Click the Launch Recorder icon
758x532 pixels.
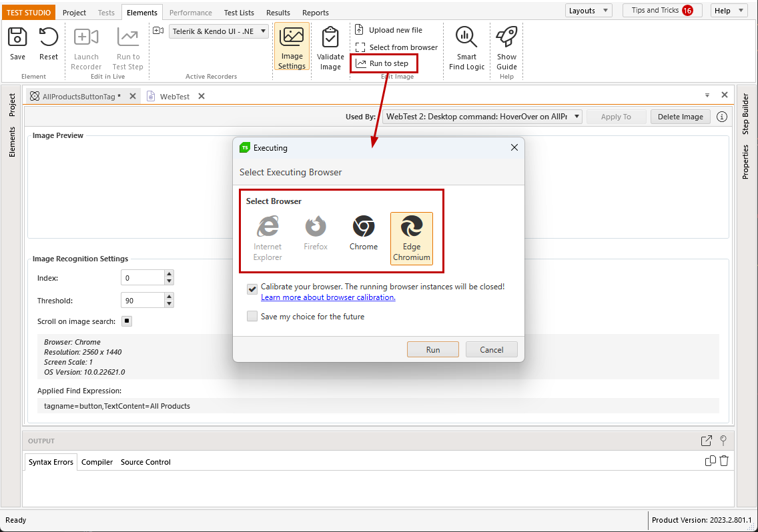coord(86,37)
